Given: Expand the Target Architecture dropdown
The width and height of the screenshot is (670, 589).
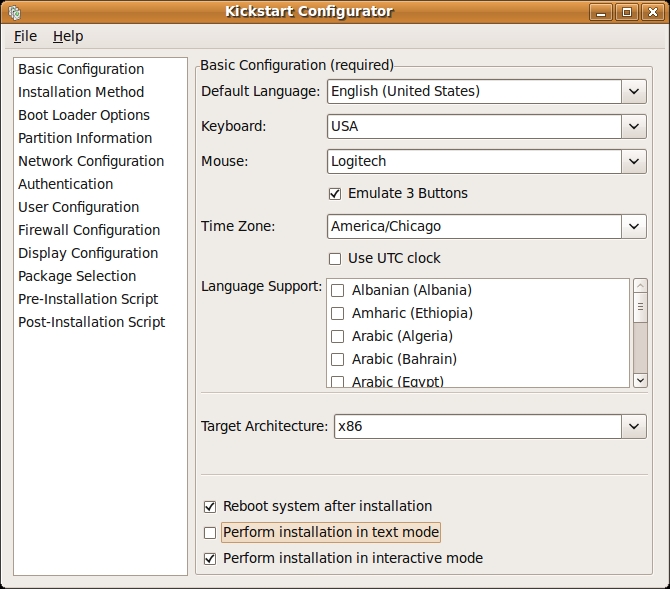Looking at the screenshot, I should point(634,426).
